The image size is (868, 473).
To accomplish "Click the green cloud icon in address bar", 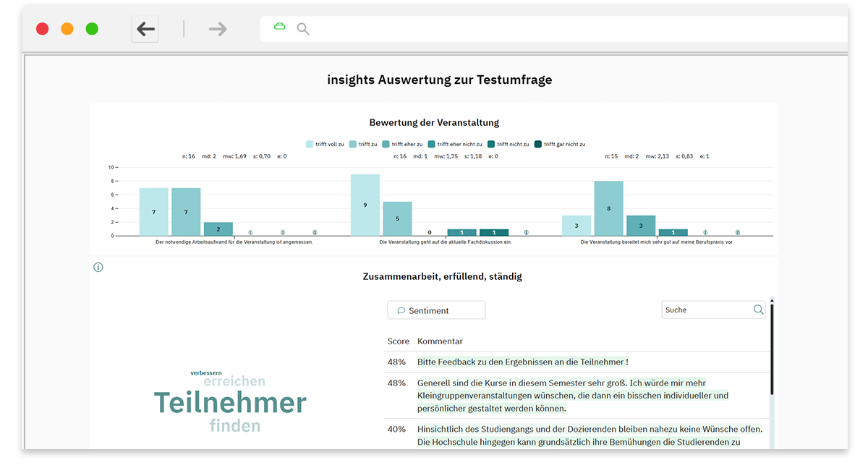I will tap(279, 27).
